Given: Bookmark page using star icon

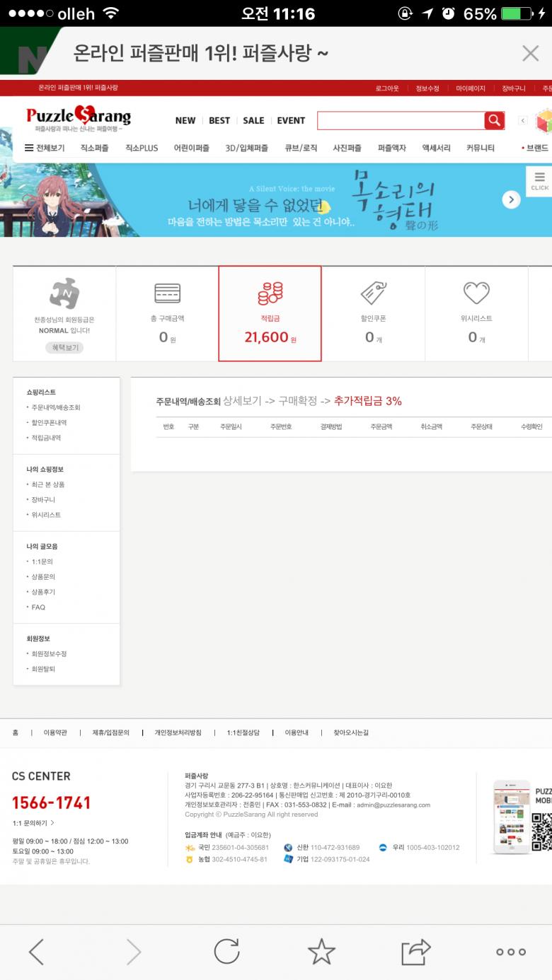Looking at the screenshot, I should (x=321, y=952).
